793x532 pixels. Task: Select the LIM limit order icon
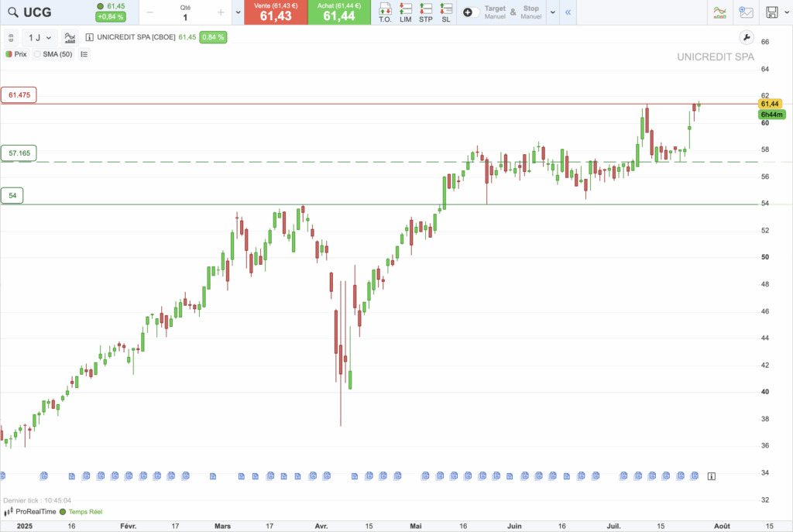406,12
